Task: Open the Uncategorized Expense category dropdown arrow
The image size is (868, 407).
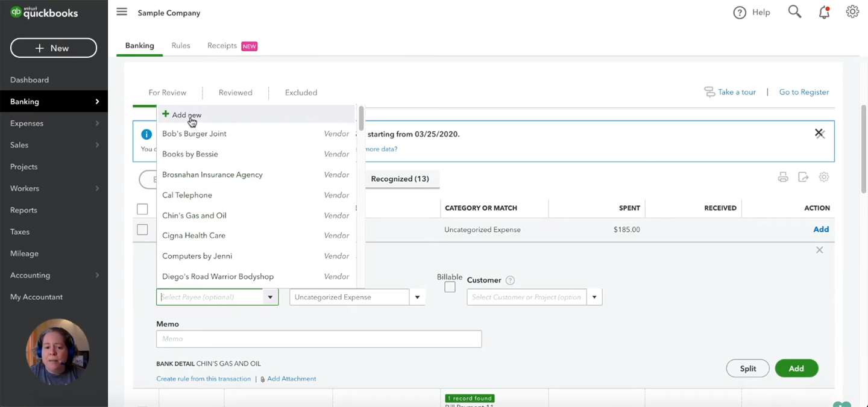Action: pyautogui.click(x=417, y=297)
